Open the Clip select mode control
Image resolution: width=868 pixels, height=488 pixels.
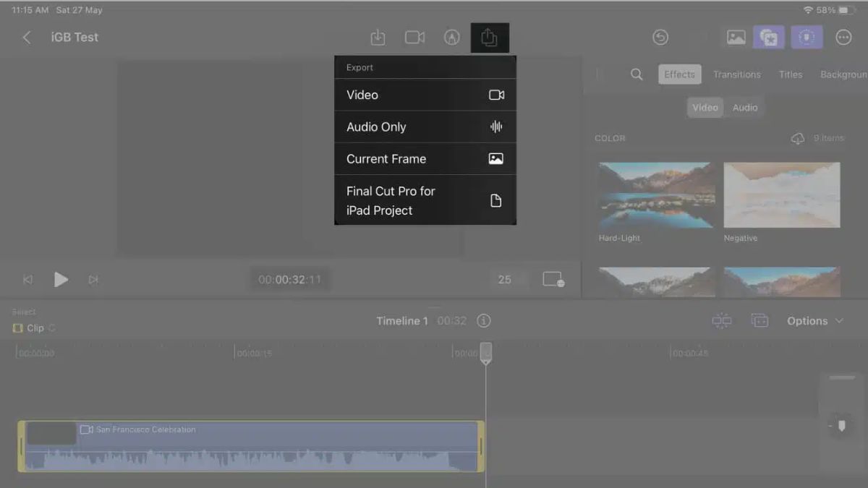(x=34, y=328)
